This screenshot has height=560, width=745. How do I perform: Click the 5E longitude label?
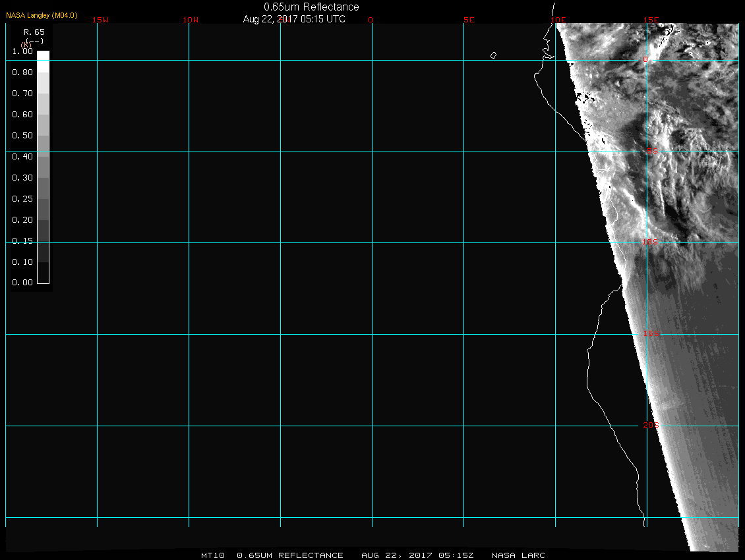469,20
